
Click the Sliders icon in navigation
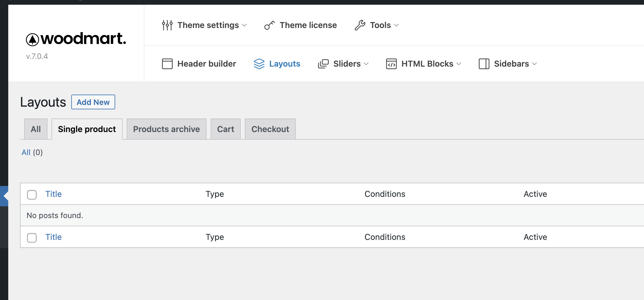click(323, 64)
